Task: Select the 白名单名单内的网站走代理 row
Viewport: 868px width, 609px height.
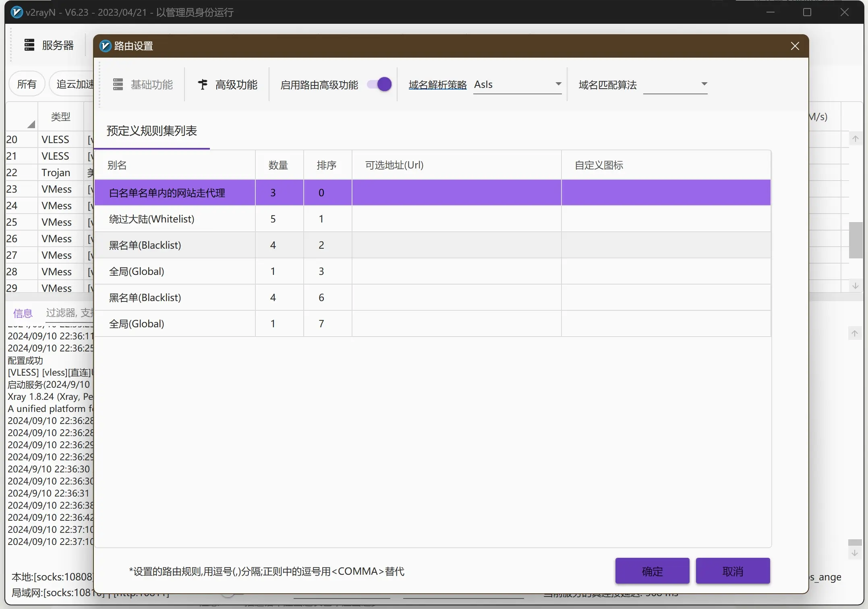Action: (x=433, y=193)
